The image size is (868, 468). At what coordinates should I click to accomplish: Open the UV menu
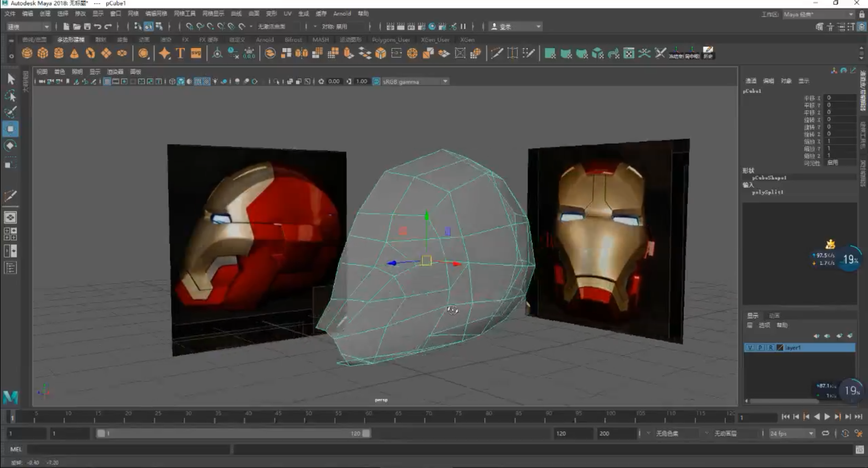click(288, 14)
